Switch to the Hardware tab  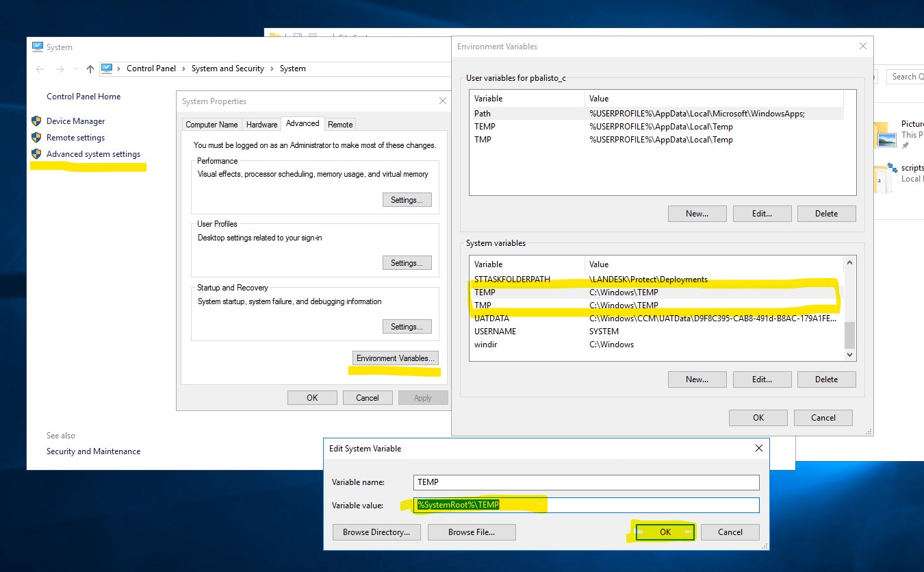click(261, 125)
